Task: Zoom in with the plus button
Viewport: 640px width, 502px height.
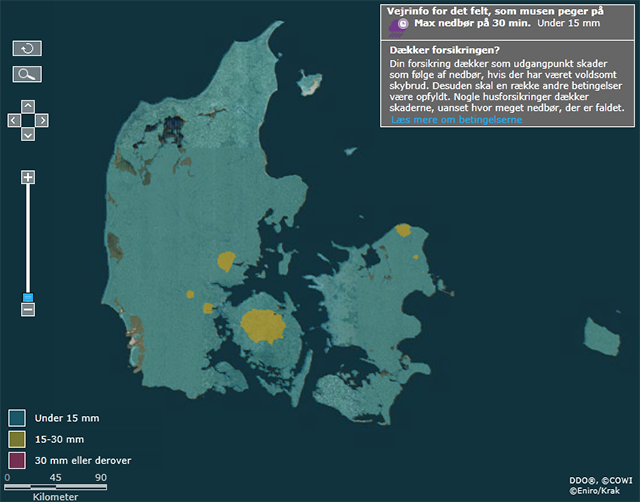Action: click(28, 177)
